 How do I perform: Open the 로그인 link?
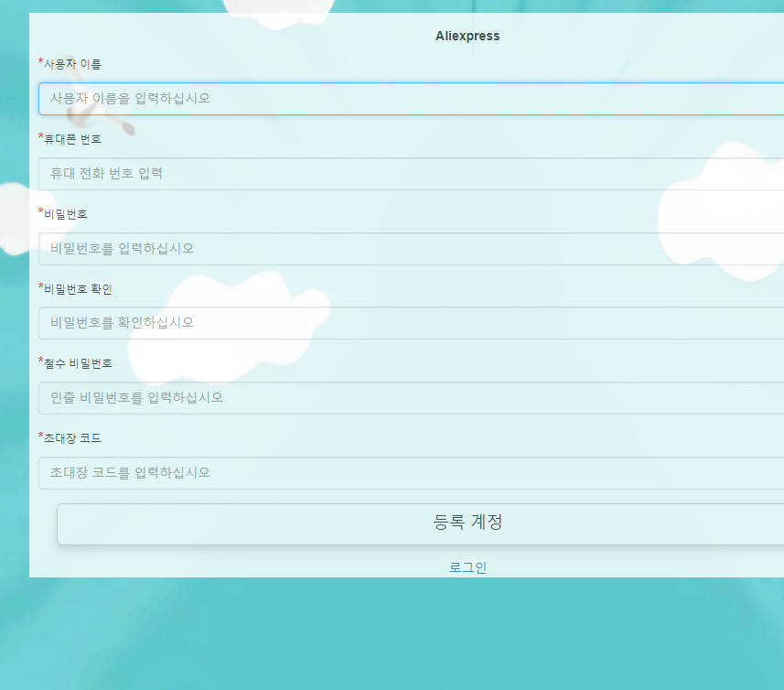(467, 567)
